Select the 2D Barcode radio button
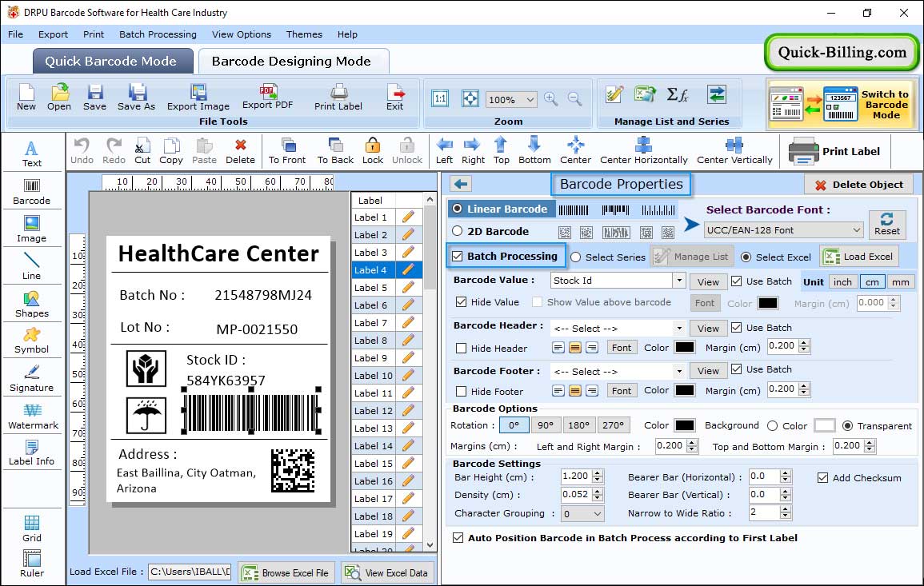This screenshot has width=924, height=586. click(x=458, y=231)
